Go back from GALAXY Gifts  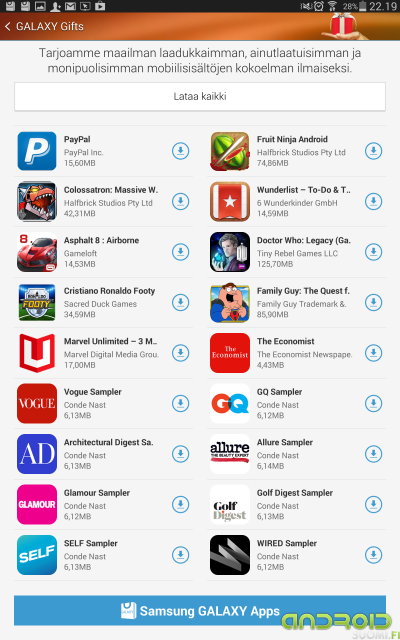coord(7,27)
